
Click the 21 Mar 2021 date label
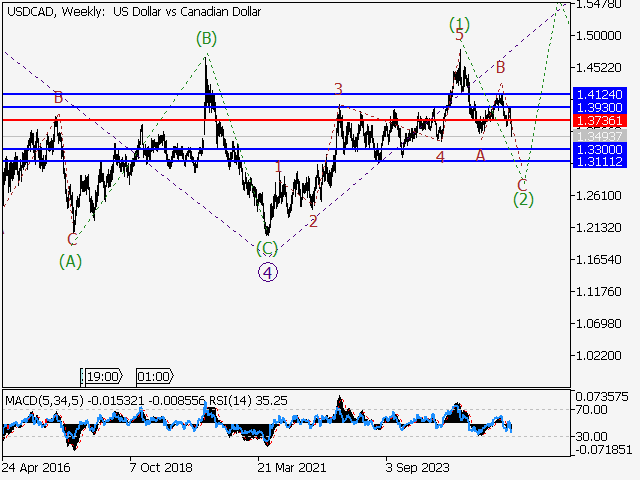[290, 467]
